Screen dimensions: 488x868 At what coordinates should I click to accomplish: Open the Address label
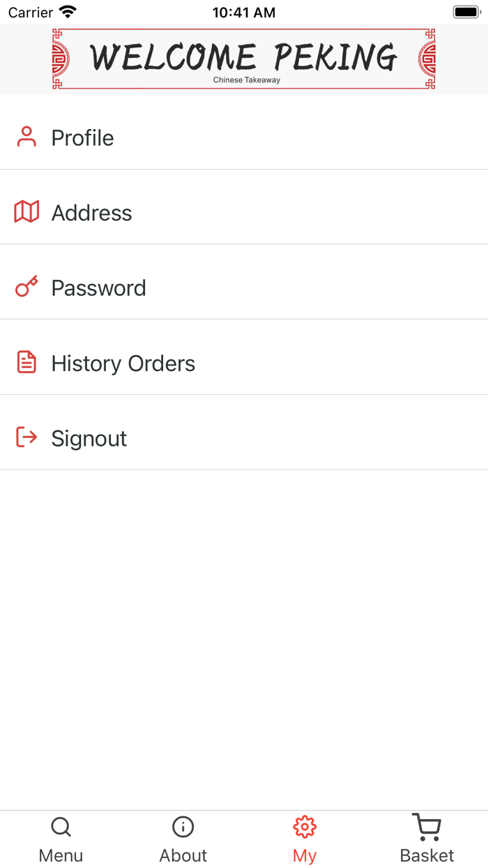point(91,213)
